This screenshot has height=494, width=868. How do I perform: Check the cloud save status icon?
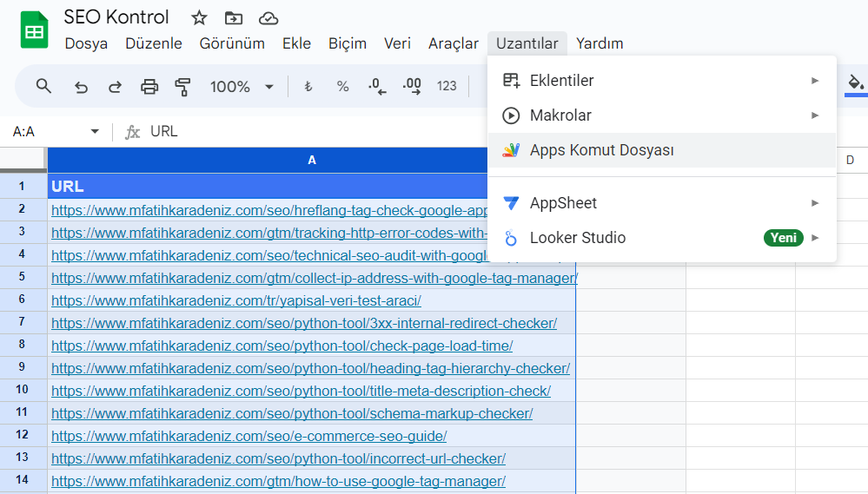(x=268, y=18)
